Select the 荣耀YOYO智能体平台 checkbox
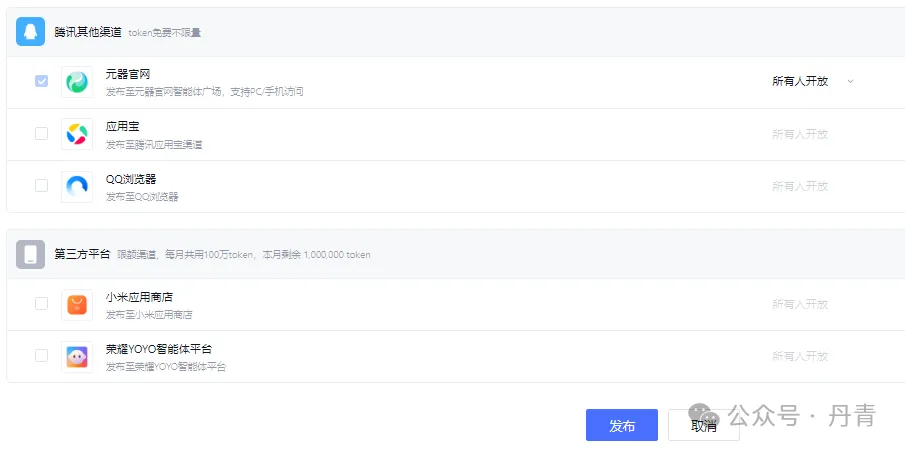 point(41,355)
